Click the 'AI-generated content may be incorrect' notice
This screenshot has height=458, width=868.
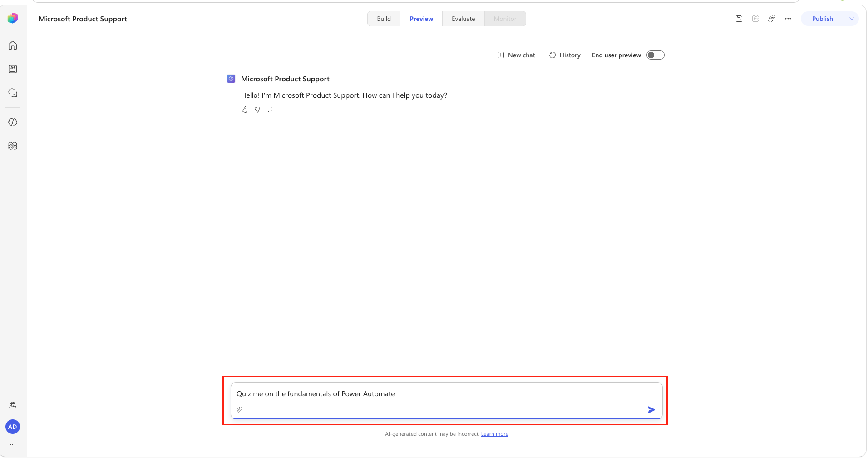pyautogui.click(x=432, y=434)
